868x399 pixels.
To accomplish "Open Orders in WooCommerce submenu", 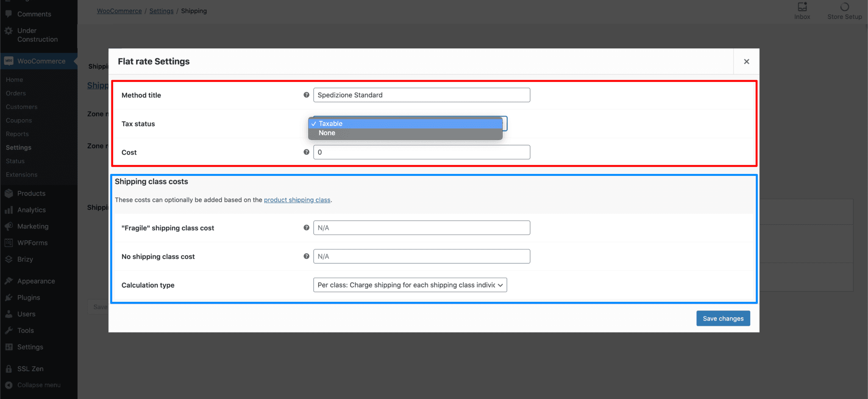I will tap(16, 93).
